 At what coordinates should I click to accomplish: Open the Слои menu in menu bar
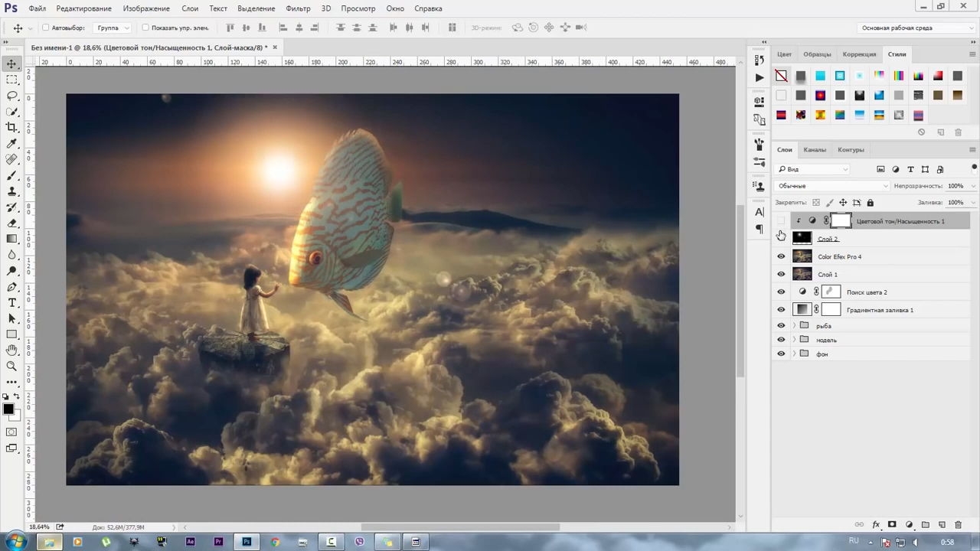190,8
